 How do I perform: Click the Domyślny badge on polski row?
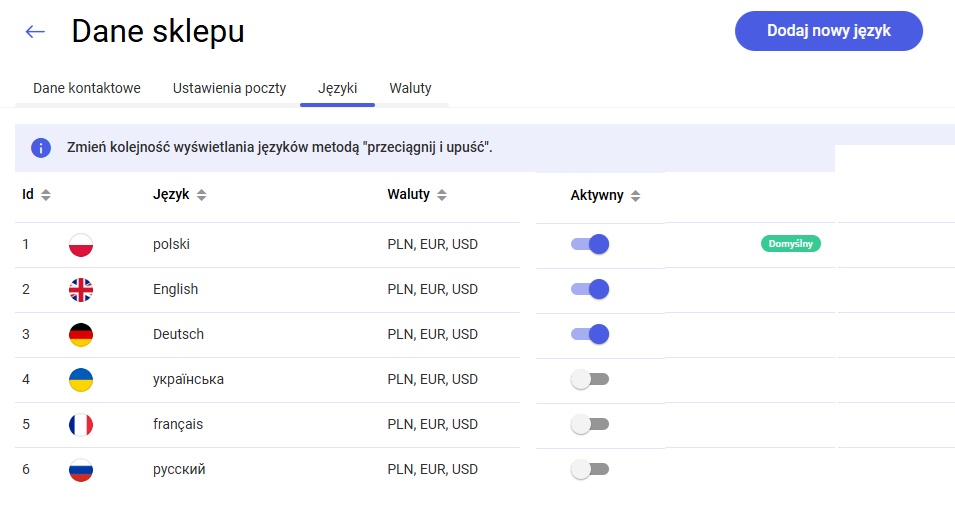point(791,244)
